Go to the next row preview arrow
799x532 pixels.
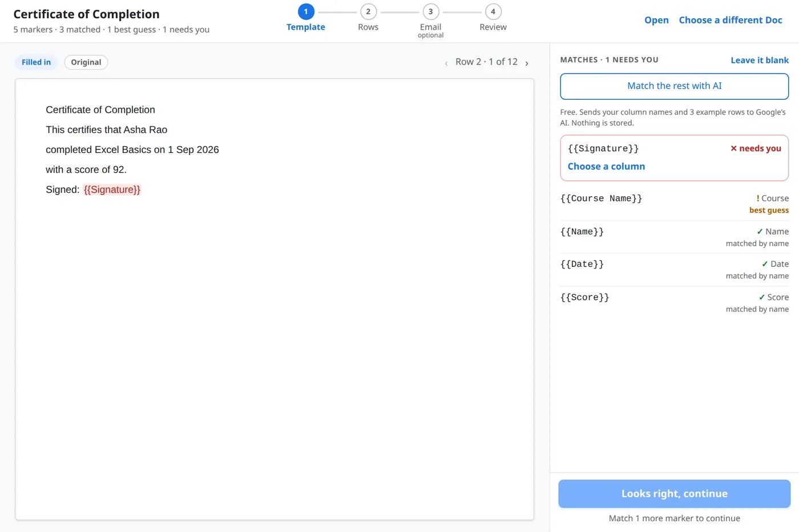[x=527, y=63]
